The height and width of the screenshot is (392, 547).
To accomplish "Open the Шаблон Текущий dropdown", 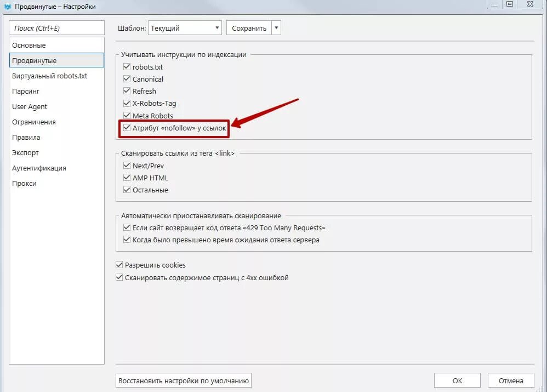I will [x=185, y=28].
